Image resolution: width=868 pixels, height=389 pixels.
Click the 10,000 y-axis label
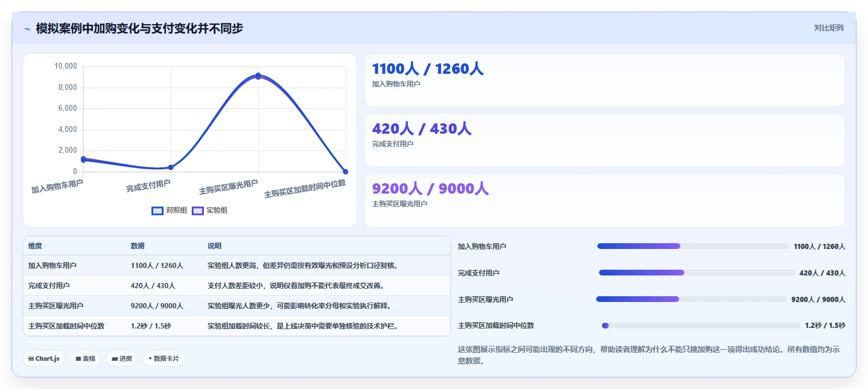pos(66,66)
